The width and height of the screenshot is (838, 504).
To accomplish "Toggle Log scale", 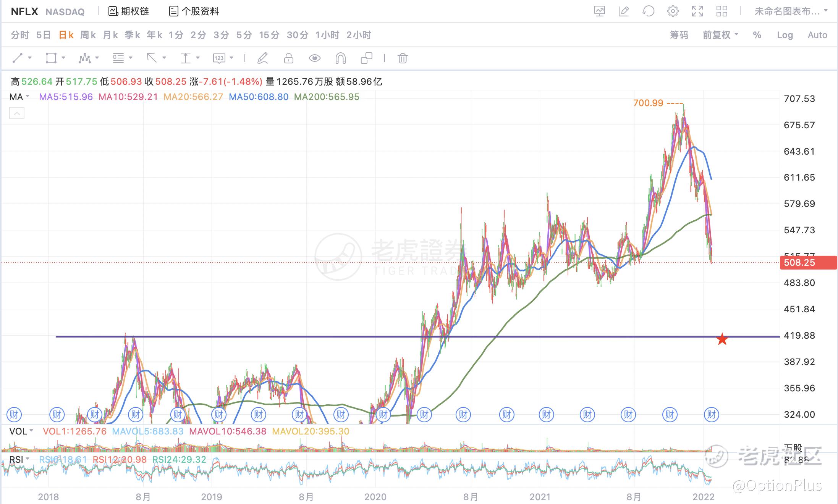I will (x=785, y=35).
